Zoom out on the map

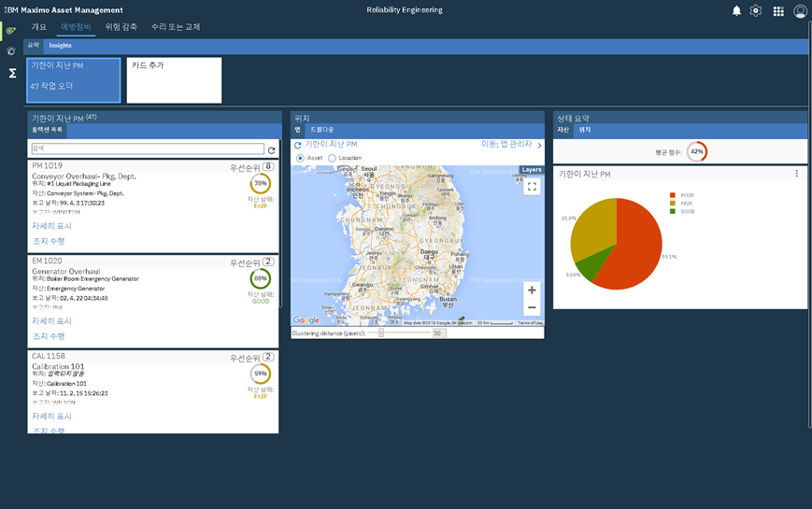pos(532,307)
